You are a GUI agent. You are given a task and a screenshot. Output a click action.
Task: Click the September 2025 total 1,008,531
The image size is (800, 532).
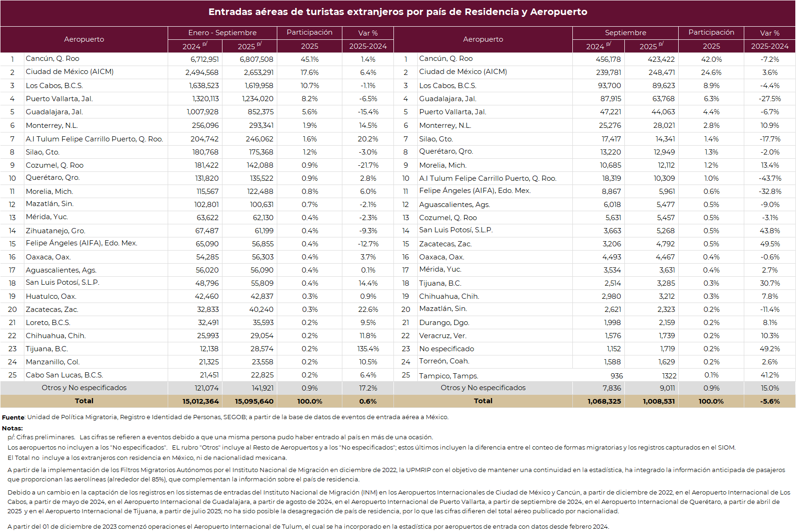pos(658,401)
